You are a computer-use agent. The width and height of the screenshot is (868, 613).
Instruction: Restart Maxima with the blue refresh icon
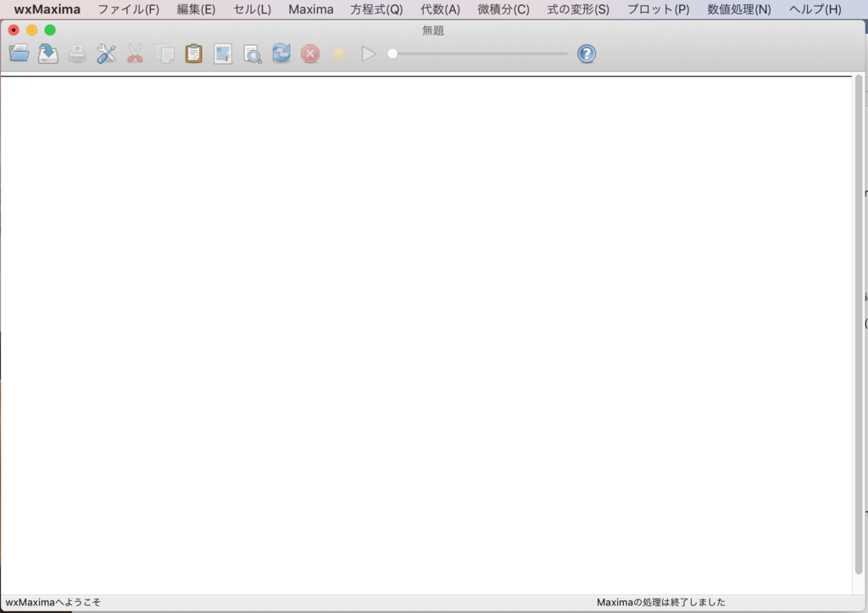pyautogui.click(x=281, y=53)
